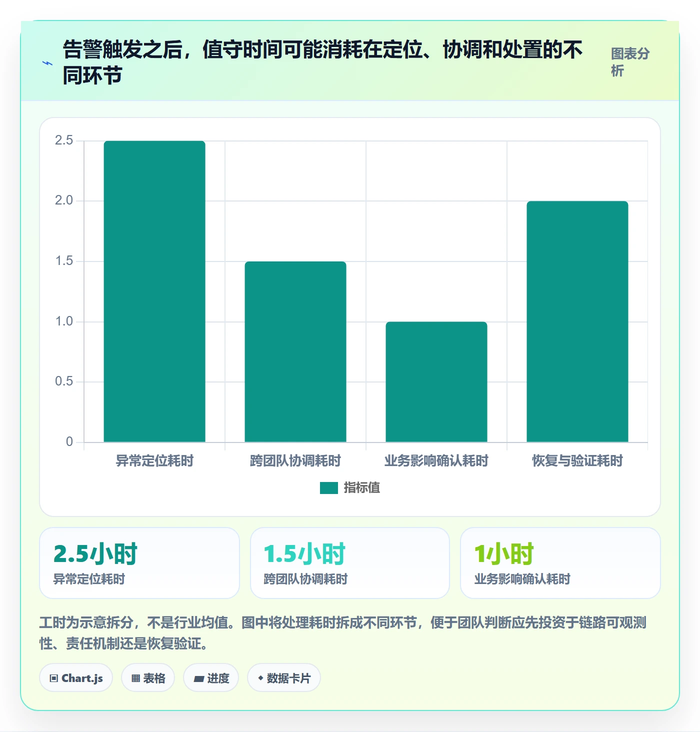Screen dimensions: 700x732
Task: Click the lightning bolt icon beside the title
Action: (x=47, y=63)
